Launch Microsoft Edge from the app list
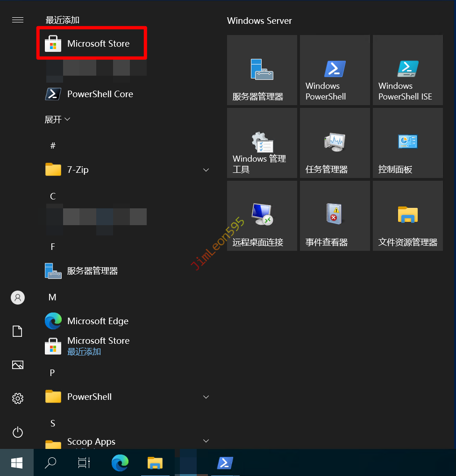 pyautogui.click(x=97, y=321)
